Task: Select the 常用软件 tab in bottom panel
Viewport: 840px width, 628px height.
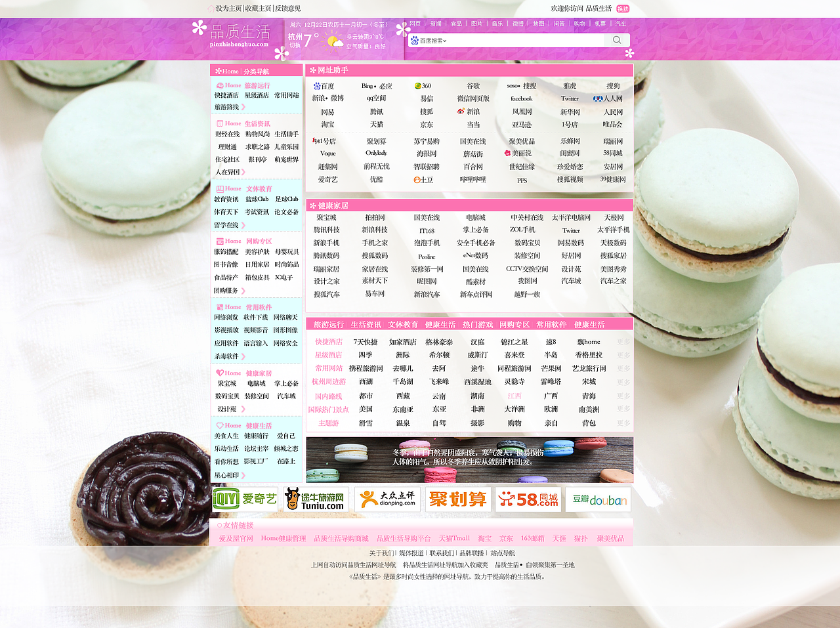Action: 551,324
